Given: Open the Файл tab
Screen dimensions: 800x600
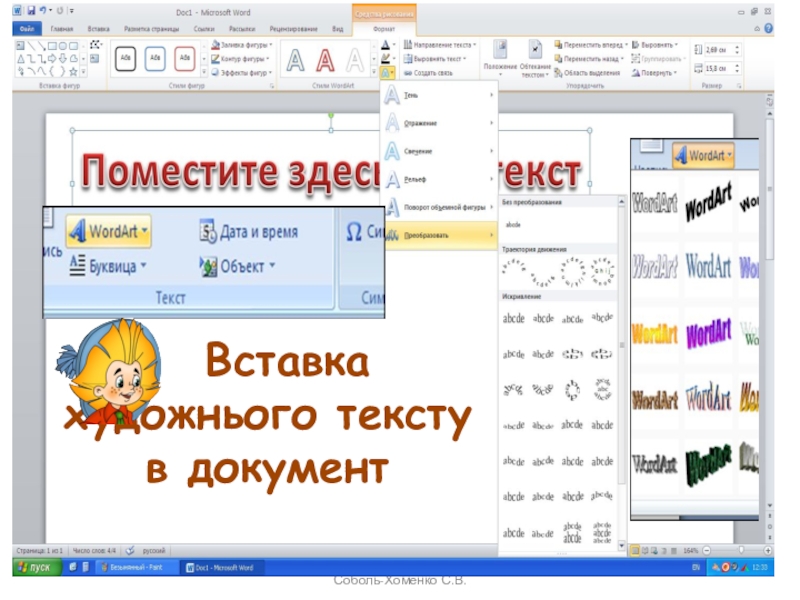Looking at the screenshot, I should (x=27, y=29).
